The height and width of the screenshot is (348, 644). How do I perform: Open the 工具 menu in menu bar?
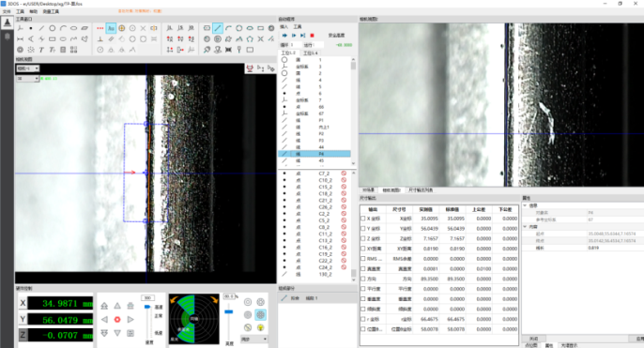(20, 11)
